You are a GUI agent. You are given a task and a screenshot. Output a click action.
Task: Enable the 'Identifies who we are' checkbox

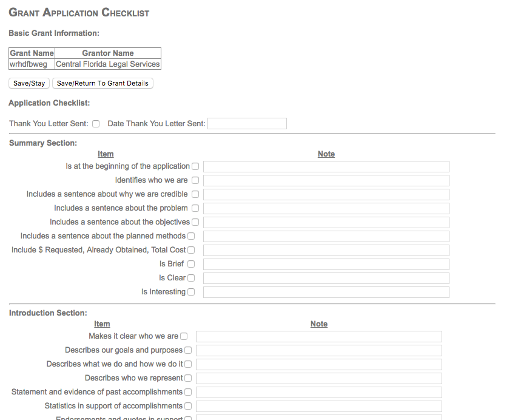pos(195,180)
